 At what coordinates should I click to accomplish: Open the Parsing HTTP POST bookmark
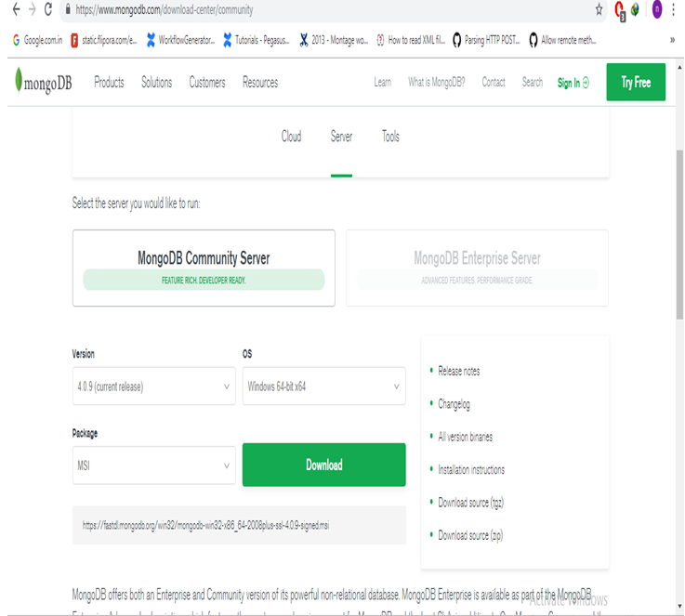[486, 40]
